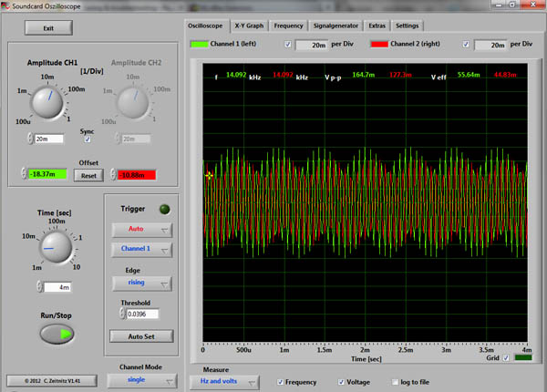547x392 pixels.
Task: Switch to the X-Y Graph tab
Action: click(x=249, y=26)
